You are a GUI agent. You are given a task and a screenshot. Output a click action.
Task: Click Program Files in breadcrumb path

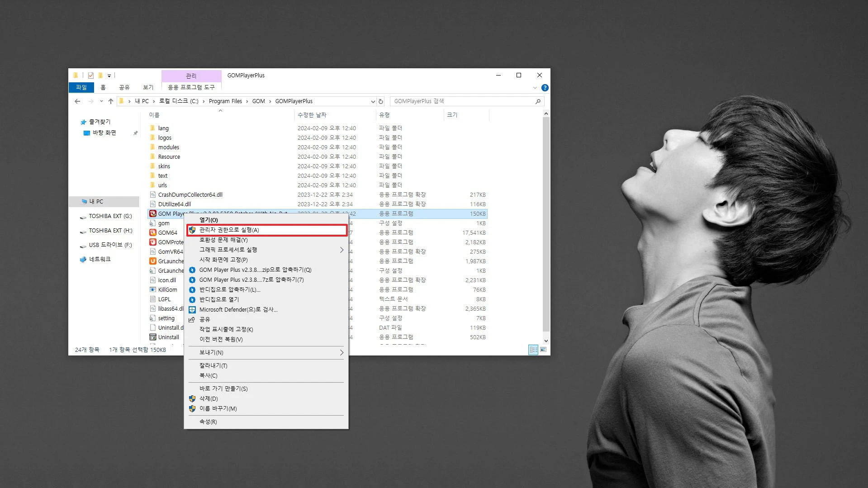point(225,101)
